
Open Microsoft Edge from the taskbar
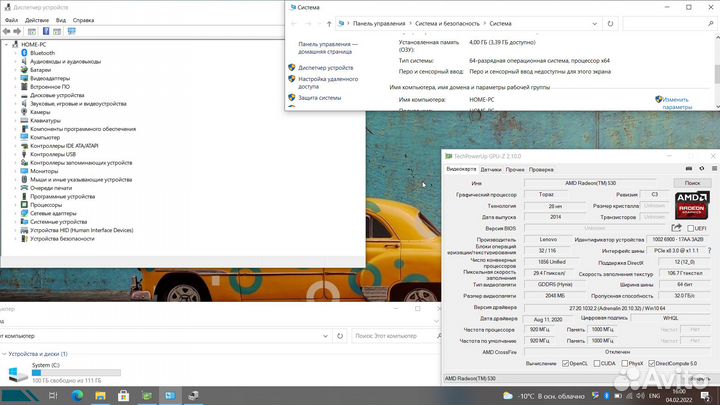[x=77, y=395]
